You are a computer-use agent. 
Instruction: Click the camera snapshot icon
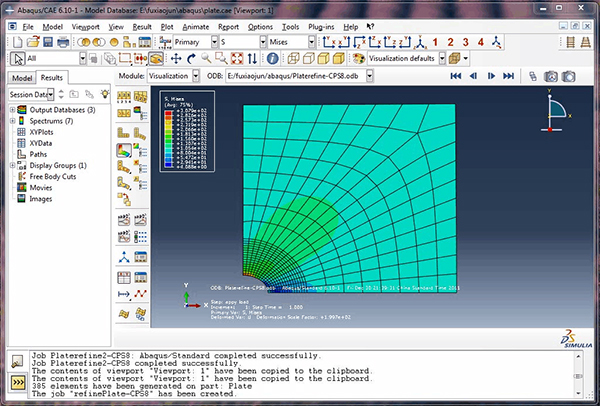567,76
